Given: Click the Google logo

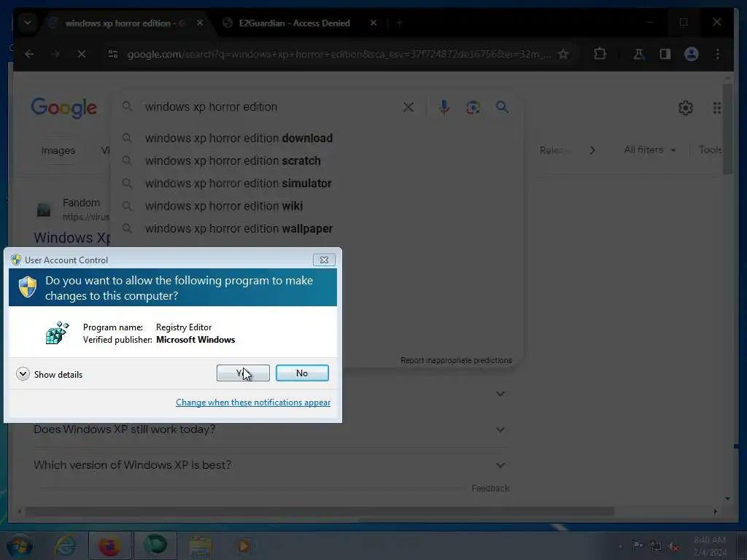Looking at the screenshot, I should tap(64, 108).
